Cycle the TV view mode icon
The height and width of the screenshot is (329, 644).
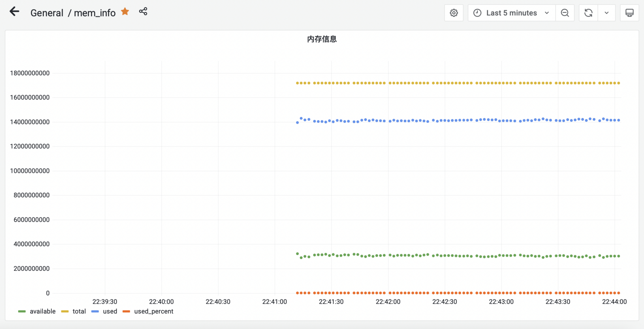[629, 13]
